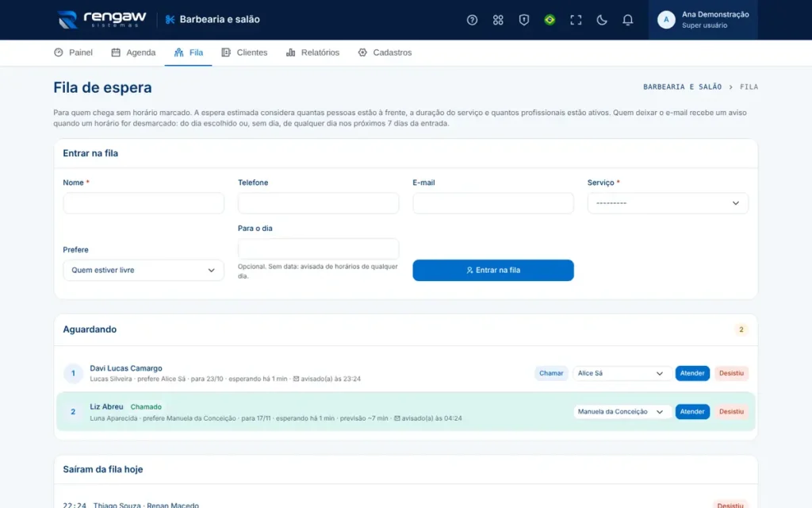Click the scissors Barbearia e salão icon
The image size is (812, 508).
click(170, 20)
